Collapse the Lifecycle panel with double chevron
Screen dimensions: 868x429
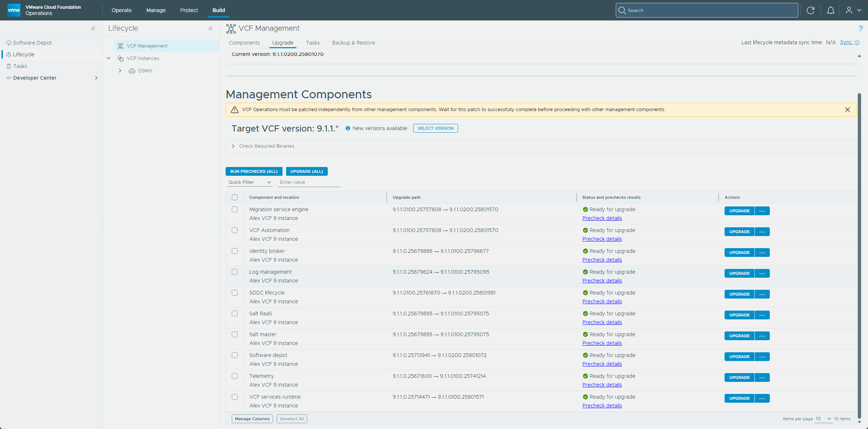pyautogui.click(x=211, y=29)
